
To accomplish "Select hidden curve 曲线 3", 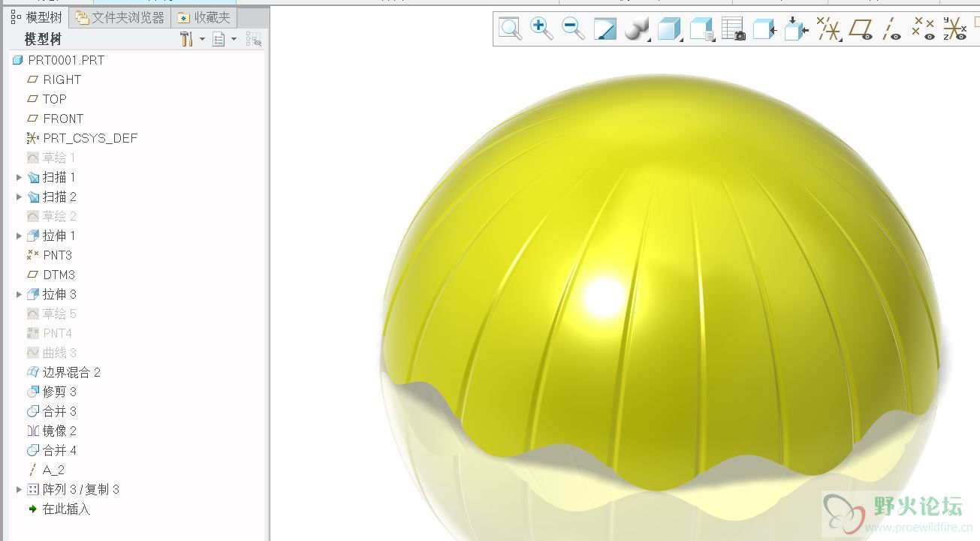I will [x=52, y=353].
